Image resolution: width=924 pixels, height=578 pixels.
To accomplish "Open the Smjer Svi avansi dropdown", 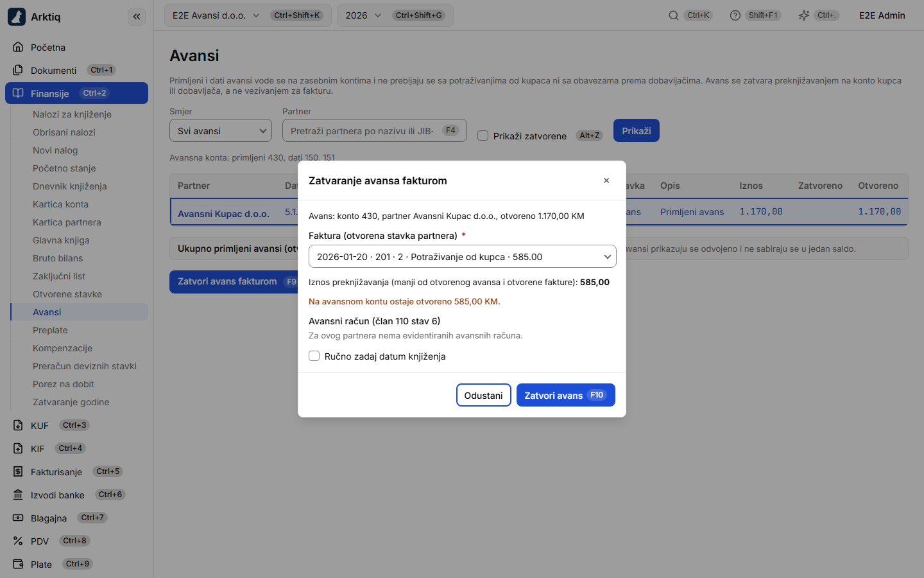I will tap(221, 130).
